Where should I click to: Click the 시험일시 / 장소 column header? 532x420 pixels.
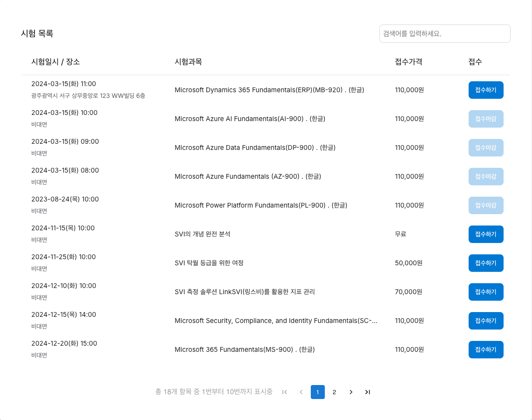[56, 62]
